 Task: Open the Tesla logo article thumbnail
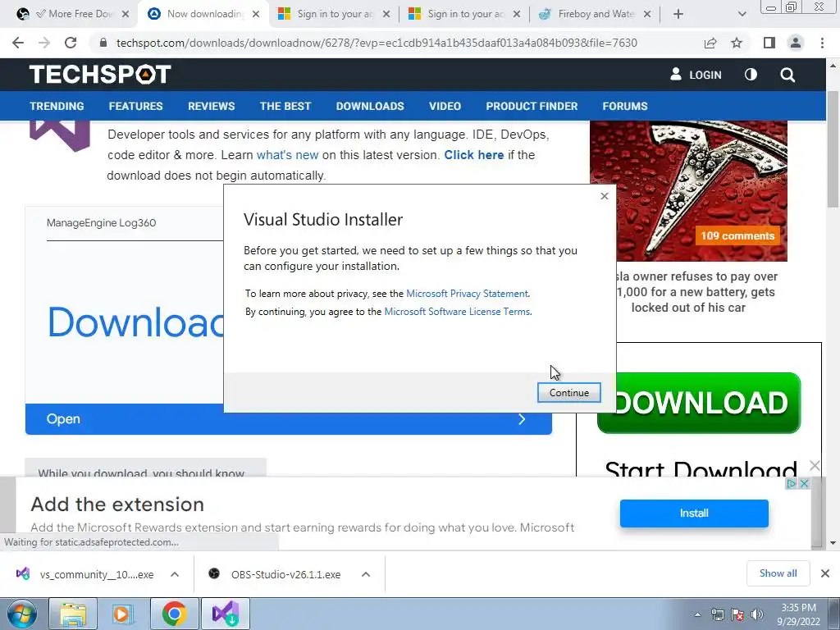point(688,190)
